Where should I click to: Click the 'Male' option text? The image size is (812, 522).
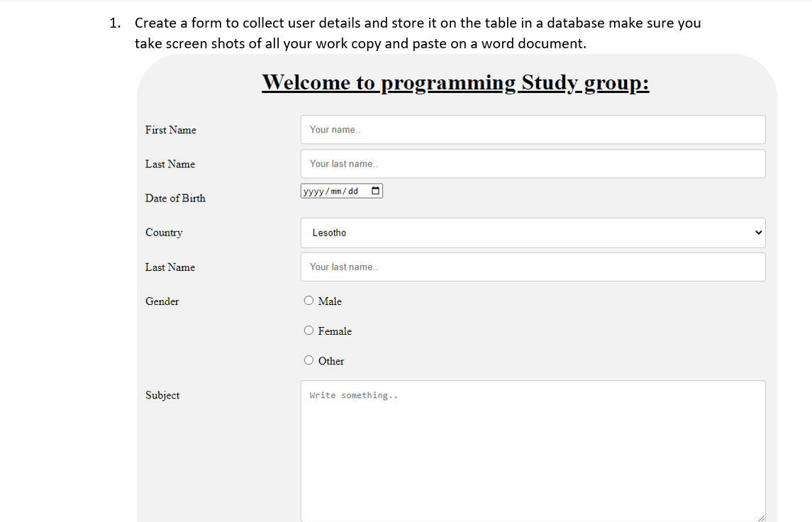[330, 301]
